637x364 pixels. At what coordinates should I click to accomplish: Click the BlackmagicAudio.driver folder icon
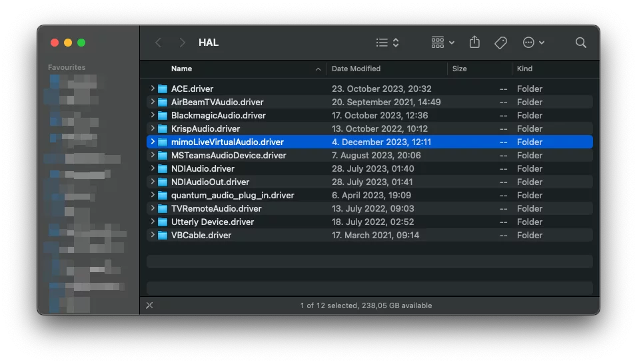pos(163,115)
